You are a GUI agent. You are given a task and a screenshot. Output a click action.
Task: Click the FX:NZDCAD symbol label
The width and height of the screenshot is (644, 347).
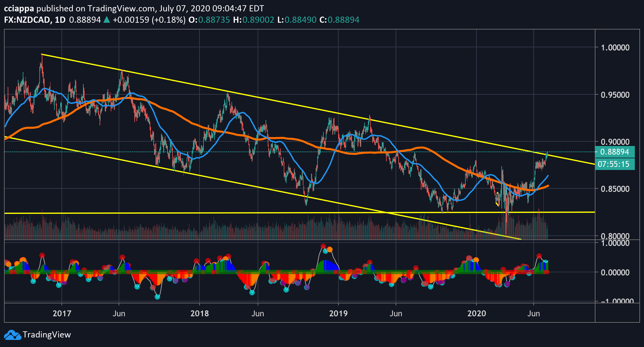point(27,20)
